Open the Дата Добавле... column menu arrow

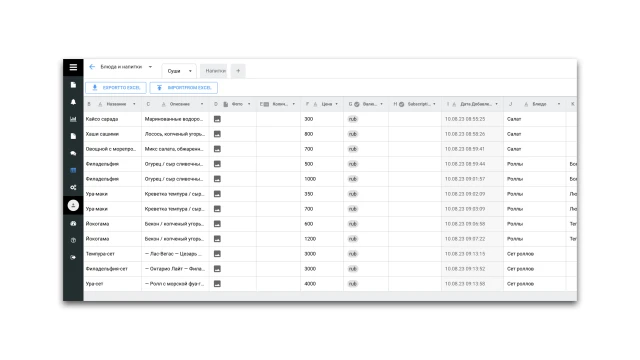496,104
